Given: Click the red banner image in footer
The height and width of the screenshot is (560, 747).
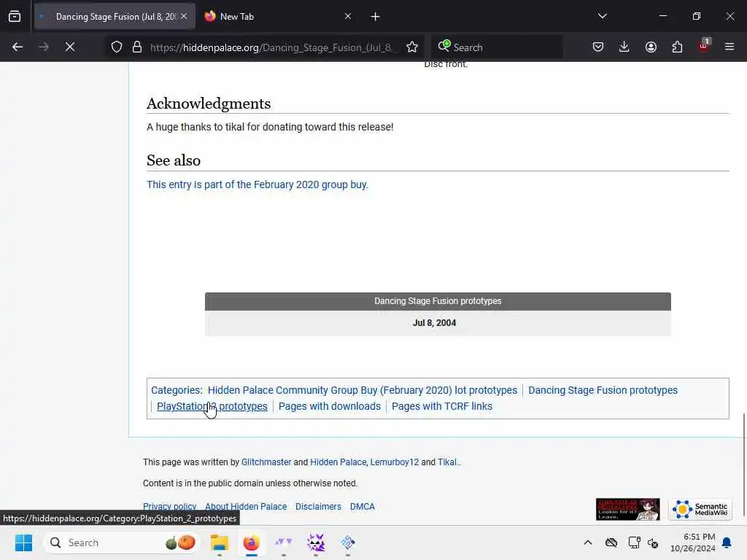Looking at the screenshot, I should pos(628,510).
